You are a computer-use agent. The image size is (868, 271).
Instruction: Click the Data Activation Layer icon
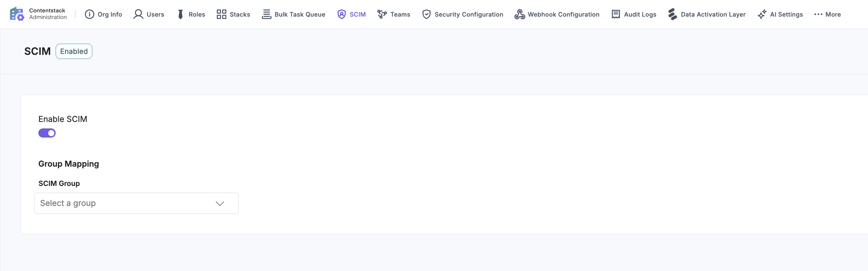pos(673,14)
